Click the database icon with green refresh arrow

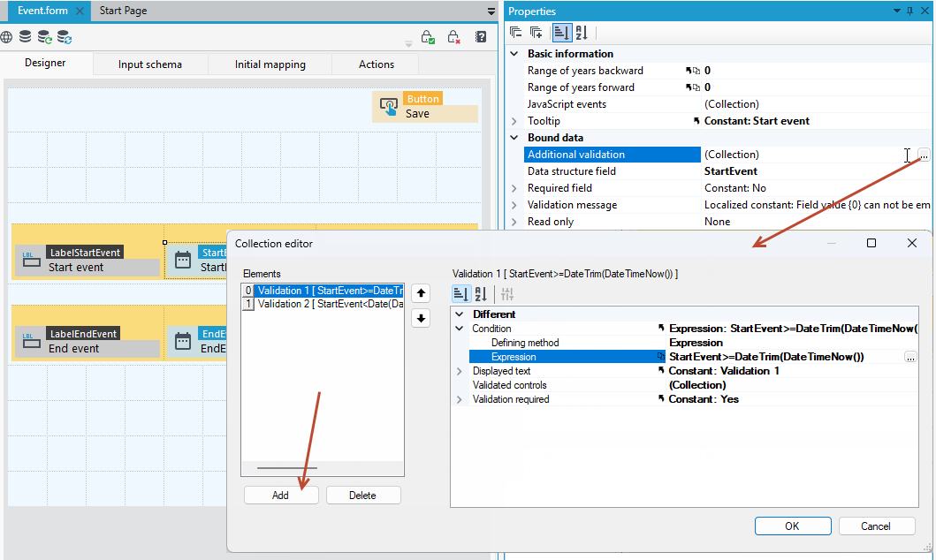point(44,37)
